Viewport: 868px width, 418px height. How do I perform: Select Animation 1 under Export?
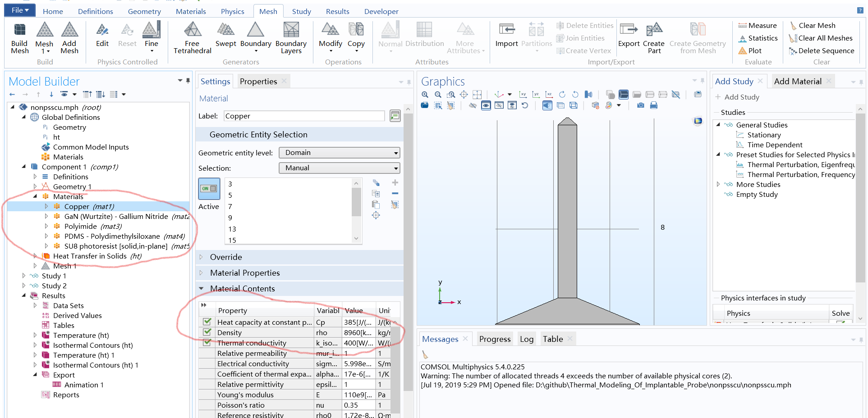coord(84,385)
